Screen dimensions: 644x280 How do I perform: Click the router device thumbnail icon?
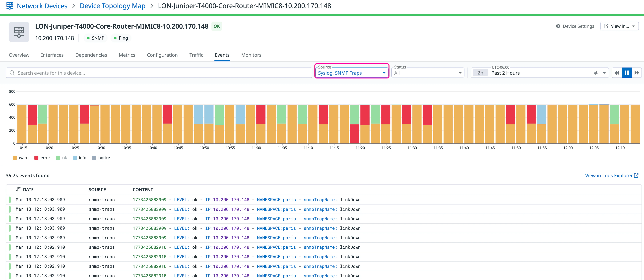[x=19, y=32]
